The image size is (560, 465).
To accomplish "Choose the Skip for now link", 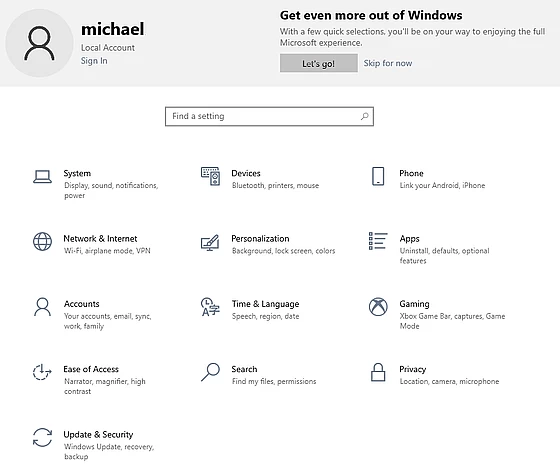I will pos(388,63).
